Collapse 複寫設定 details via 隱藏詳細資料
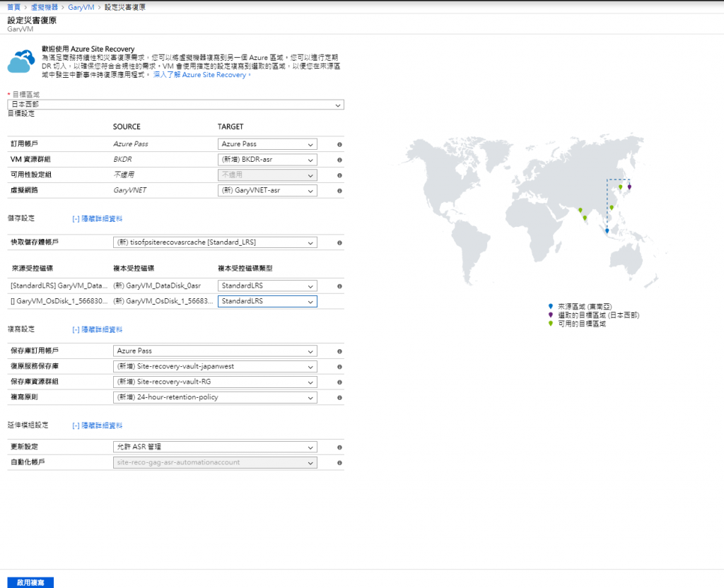724x588 pixels. pyautogui.click(x=98, y=329)
